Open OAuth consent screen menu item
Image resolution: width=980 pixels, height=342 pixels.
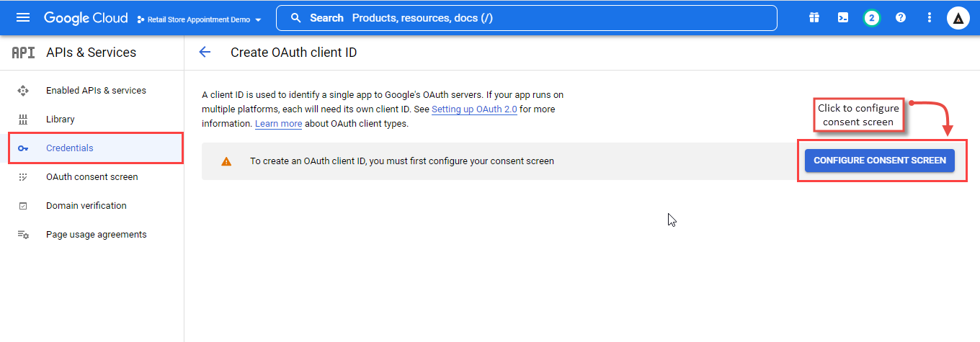click(92, 177)
